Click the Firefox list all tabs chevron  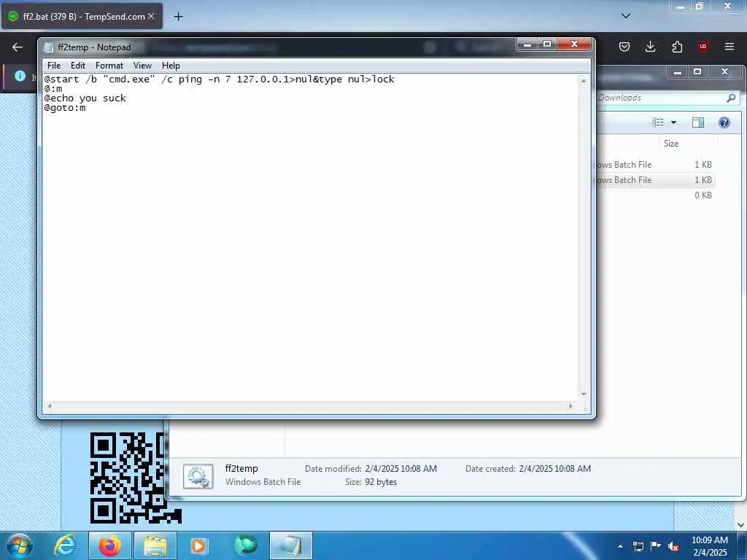pyautogui.click(x=626, y=16)
